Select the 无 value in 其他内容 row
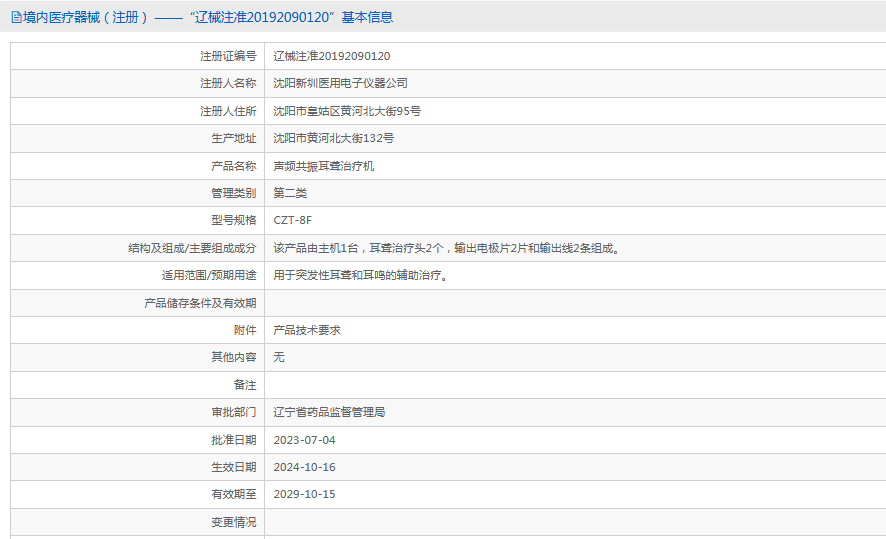Screen dimensions: 886x539 (279, 357)
